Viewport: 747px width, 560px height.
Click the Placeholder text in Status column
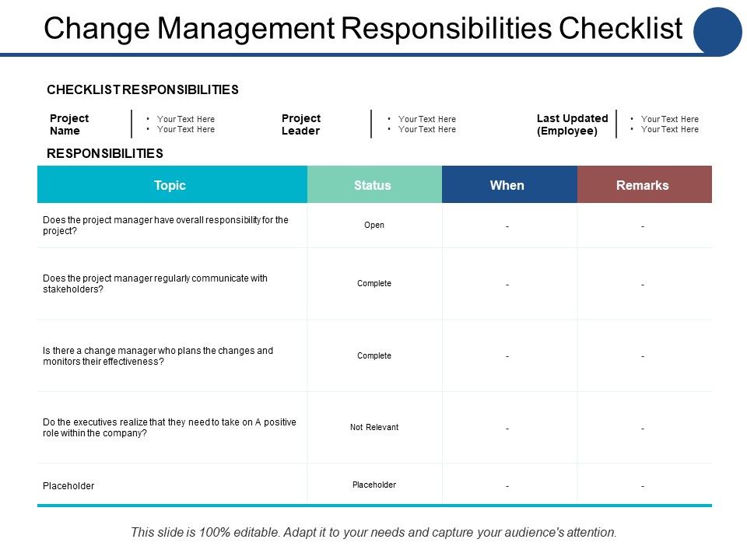coord(374,485)
